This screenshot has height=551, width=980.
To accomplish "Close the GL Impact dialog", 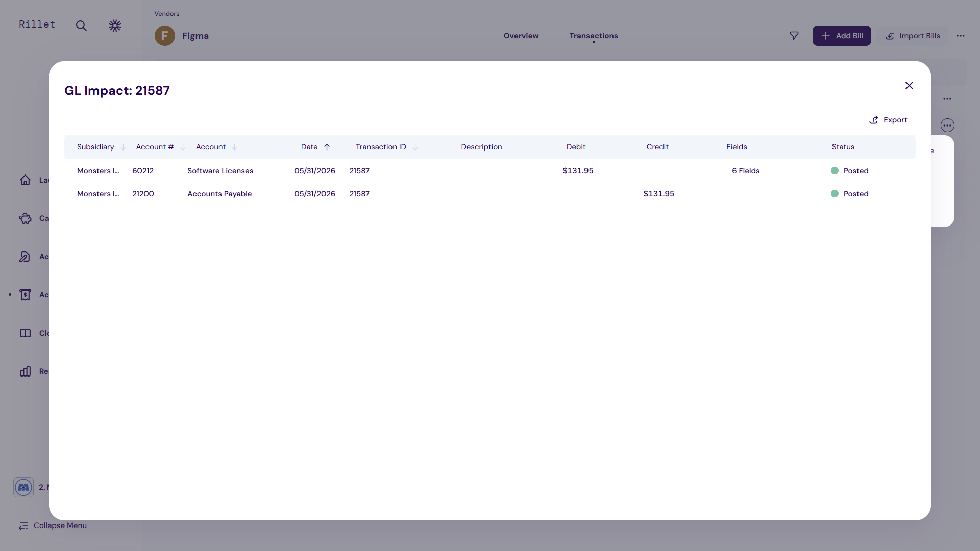I will point(909,86).
